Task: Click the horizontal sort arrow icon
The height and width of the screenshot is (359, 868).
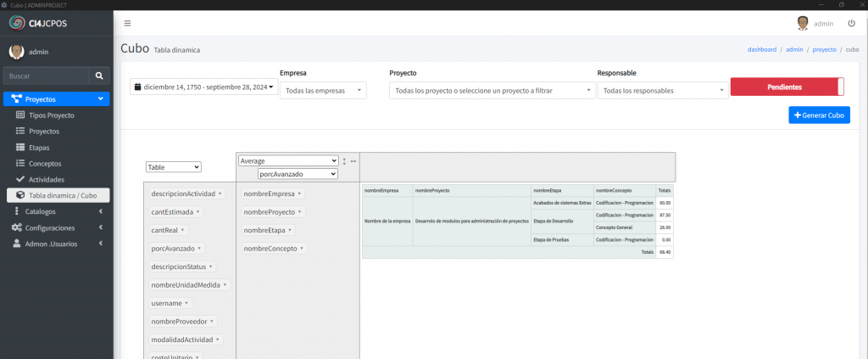Action: coord(353,160)
